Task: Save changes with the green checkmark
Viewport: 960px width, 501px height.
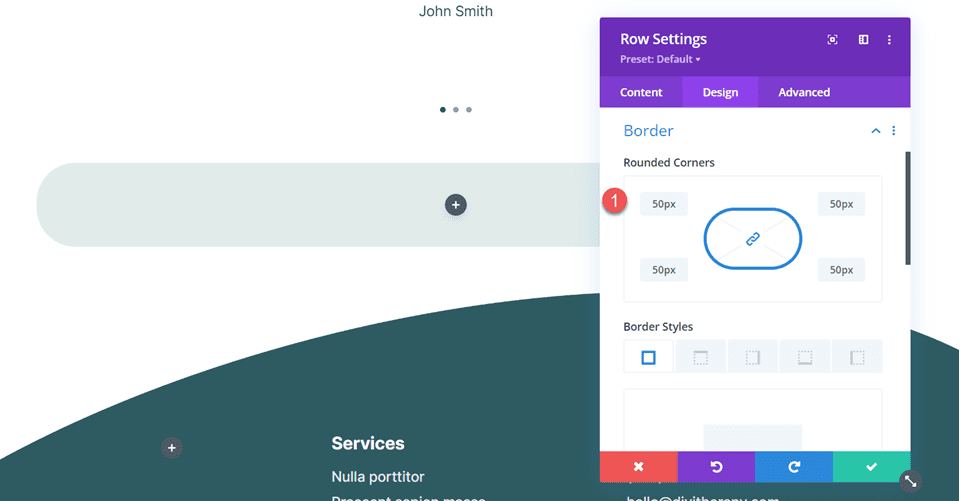Action: tap(872, 467)
